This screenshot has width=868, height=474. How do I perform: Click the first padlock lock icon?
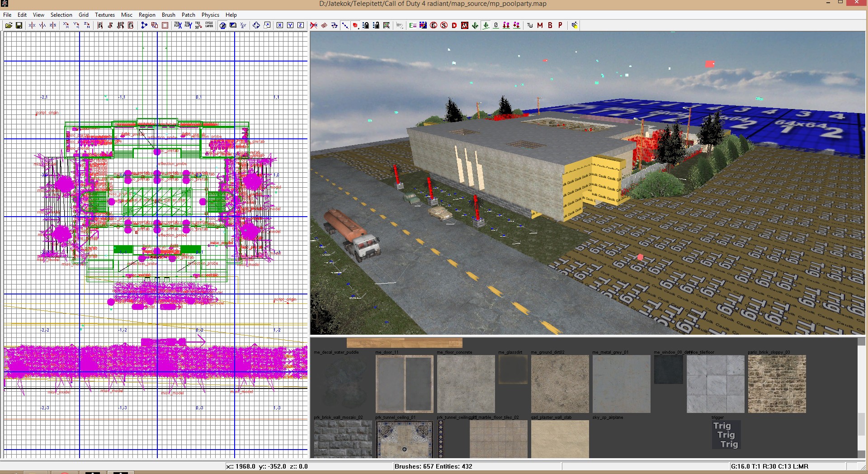pos(366,25)
